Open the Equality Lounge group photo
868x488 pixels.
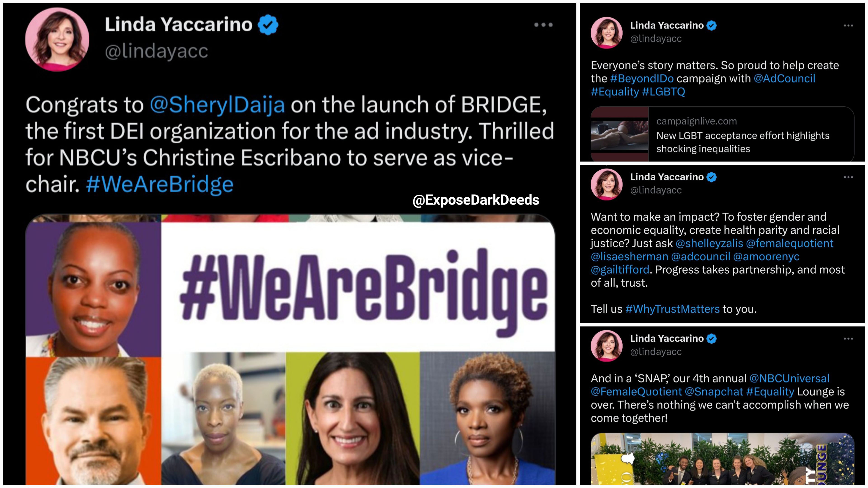(722, 459)
